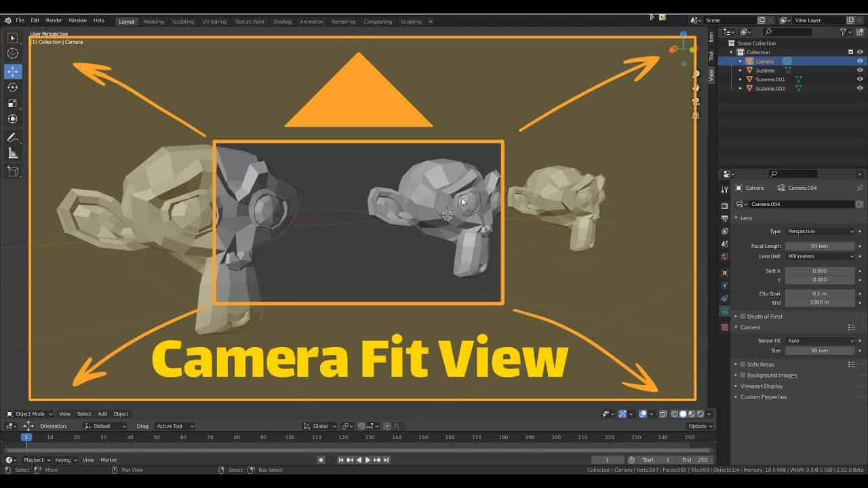Open the View sidebar tab

711,75
